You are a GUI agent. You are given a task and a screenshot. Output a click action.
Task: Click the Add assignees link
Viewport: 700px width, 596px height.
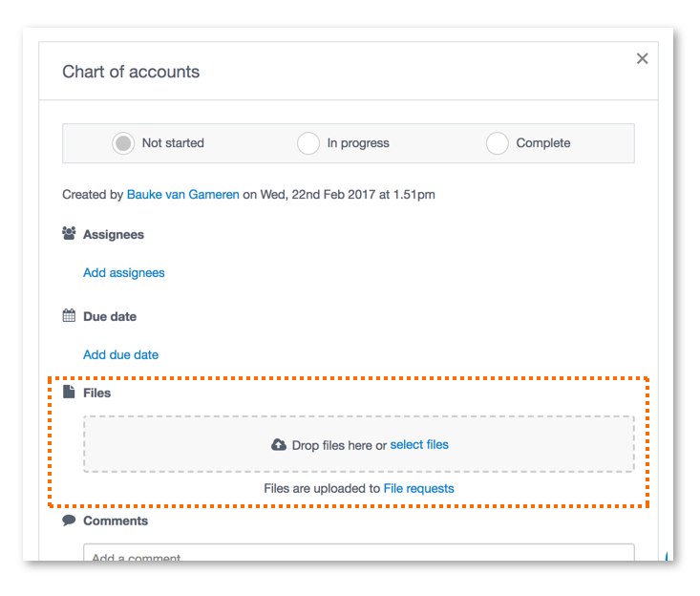[x=123, y=273]
